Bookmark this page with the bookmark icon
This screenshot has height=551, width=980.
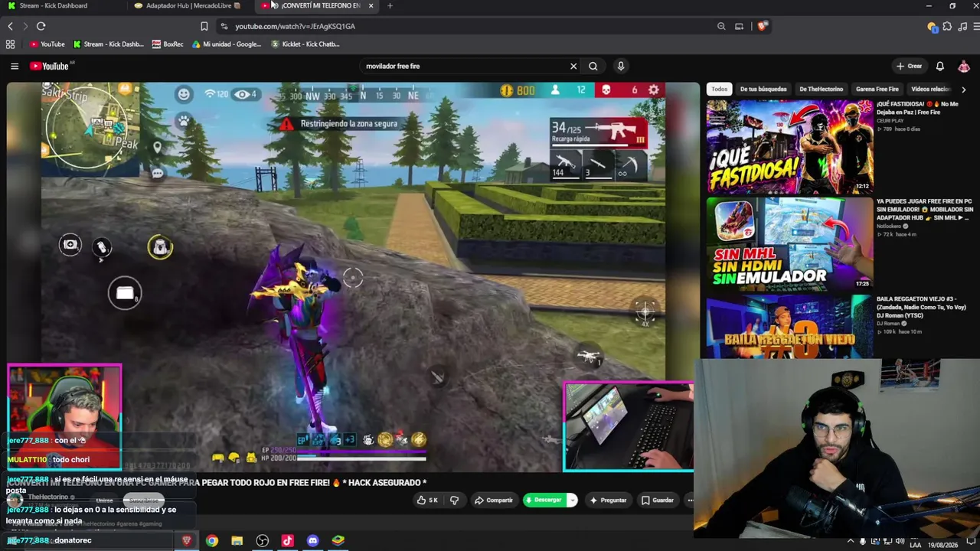[x=204, y=26]
